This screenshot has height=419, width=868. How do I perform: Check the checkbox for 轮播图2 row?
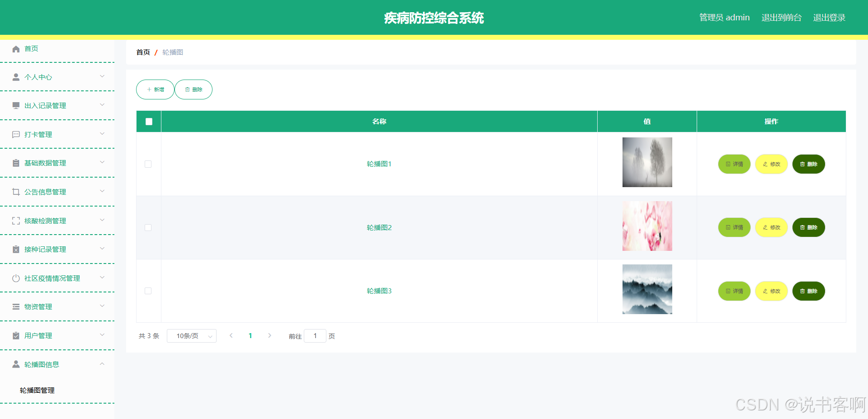[148, 227]
